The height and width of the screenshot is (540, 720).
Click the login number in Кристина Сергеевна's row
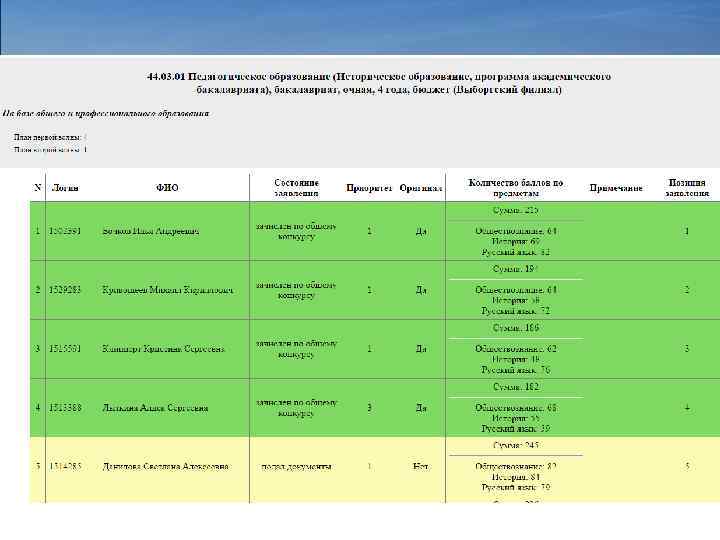65,349
